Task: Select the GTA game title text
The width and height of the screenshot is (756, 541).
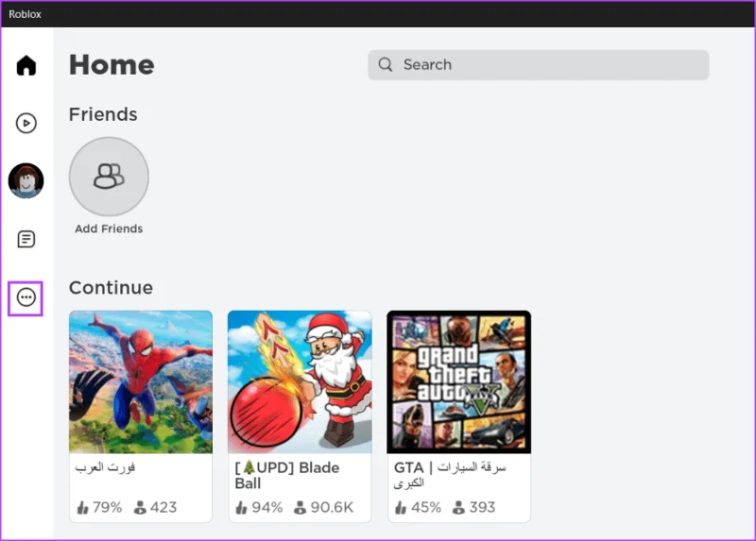Action: tap(450, 475)
